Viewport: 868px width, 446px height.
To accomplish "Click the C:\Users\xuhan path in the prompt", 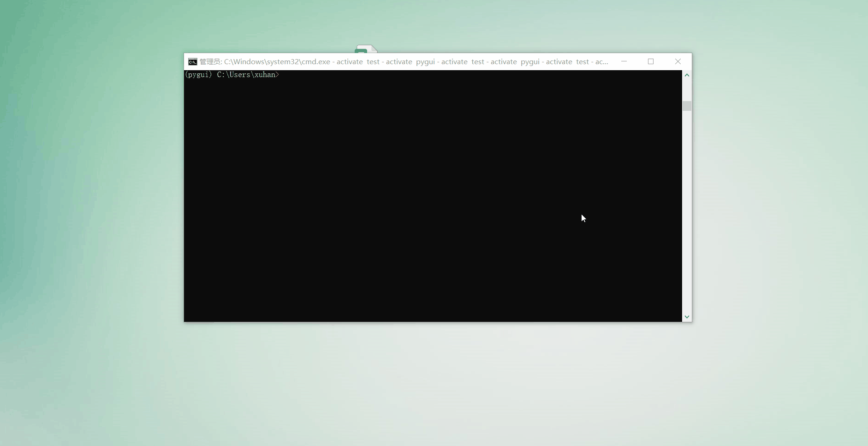I will (248, 75).
